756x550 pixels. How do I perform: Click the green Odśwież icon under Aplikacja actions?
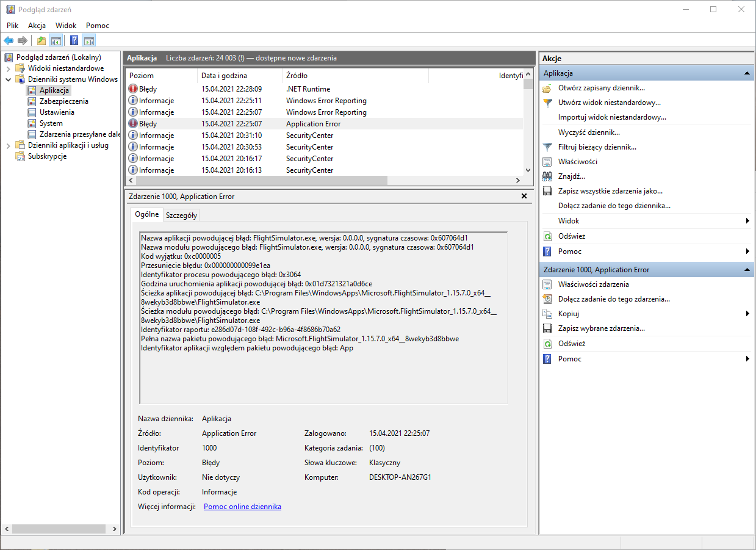547,236
